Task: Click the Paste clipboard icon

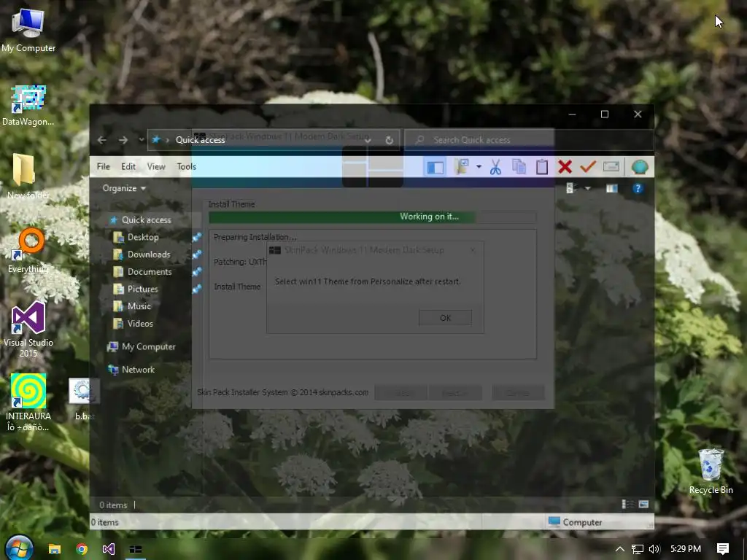Action: pos(542,167)
